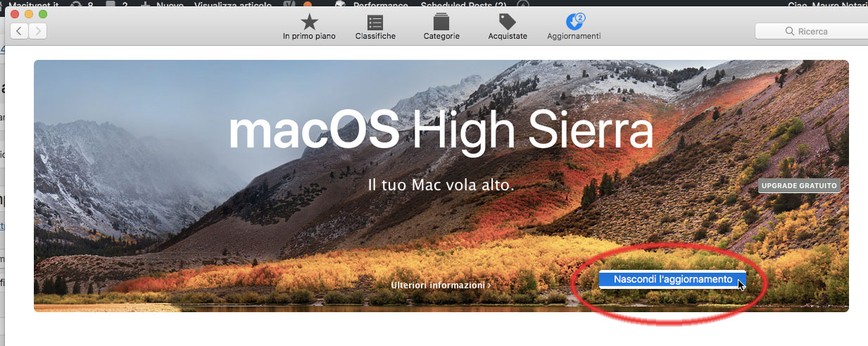868x346 pixels.
Task: Open the Aggiornamenti updates tab
Action: click(x=574, y=27)
